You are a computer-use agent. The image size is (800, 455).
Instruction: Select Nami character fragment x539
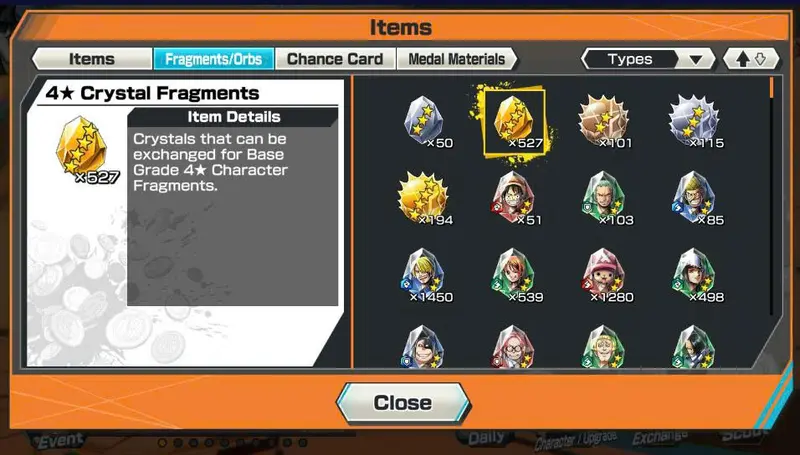(x=514, y=274)
